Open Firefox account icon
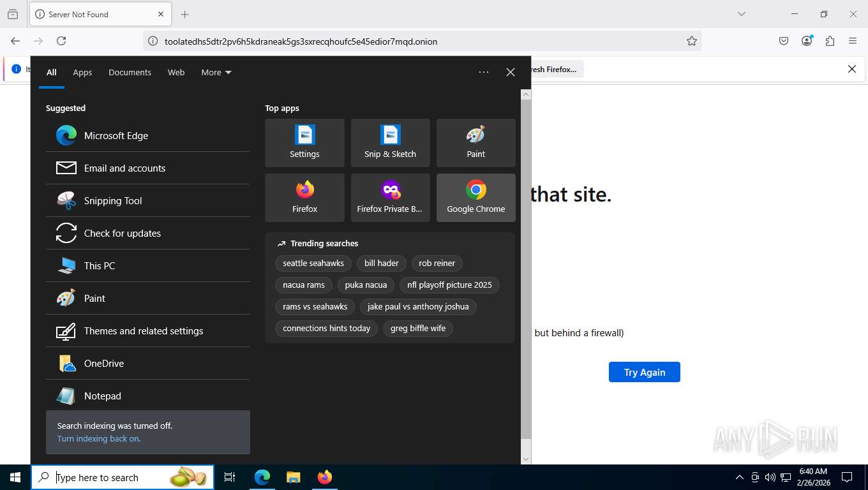 pos(807,41)
